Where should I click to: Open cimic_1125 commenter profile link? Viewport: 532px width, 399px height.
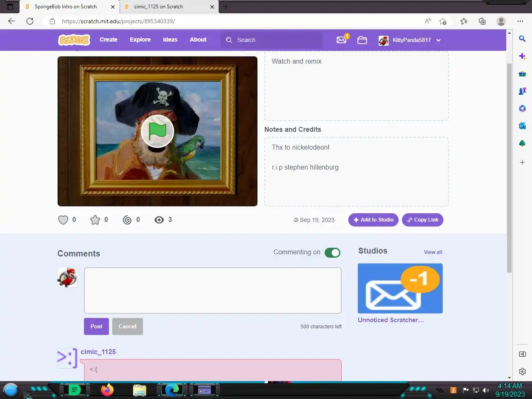click(98, 352)
